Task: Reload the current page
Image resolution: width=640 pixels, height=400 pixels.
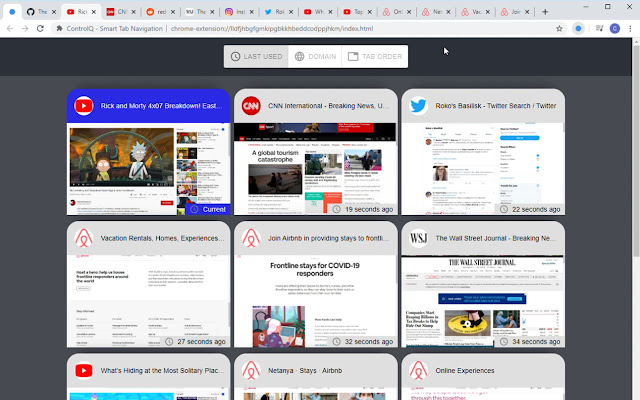Action: coord(40,29)
